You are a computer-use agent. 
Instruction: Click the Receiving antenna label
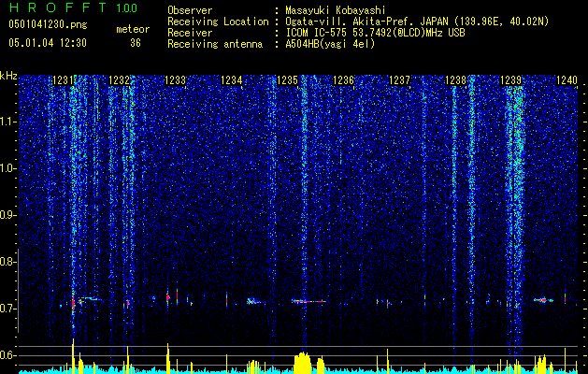(215, 44)
